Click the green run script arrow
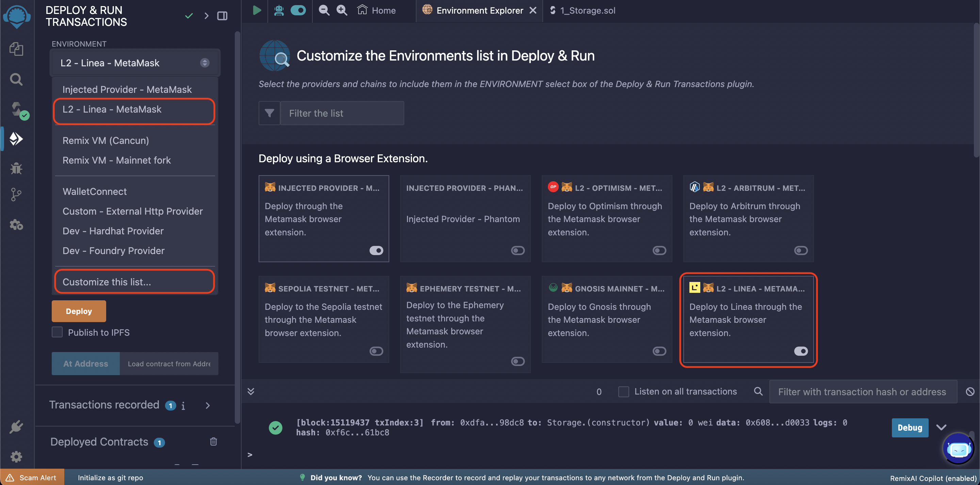 [257, 10]
